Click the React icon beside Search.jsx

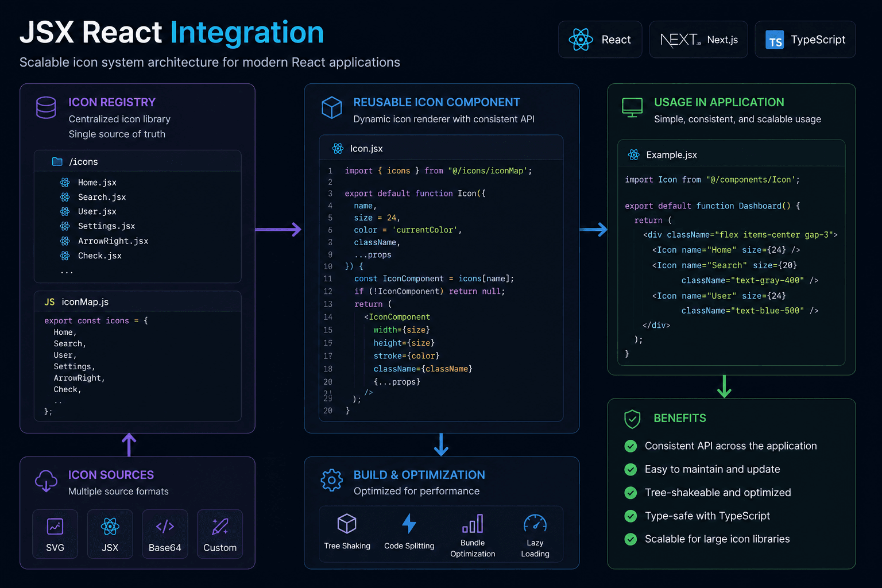click(65, 197)
